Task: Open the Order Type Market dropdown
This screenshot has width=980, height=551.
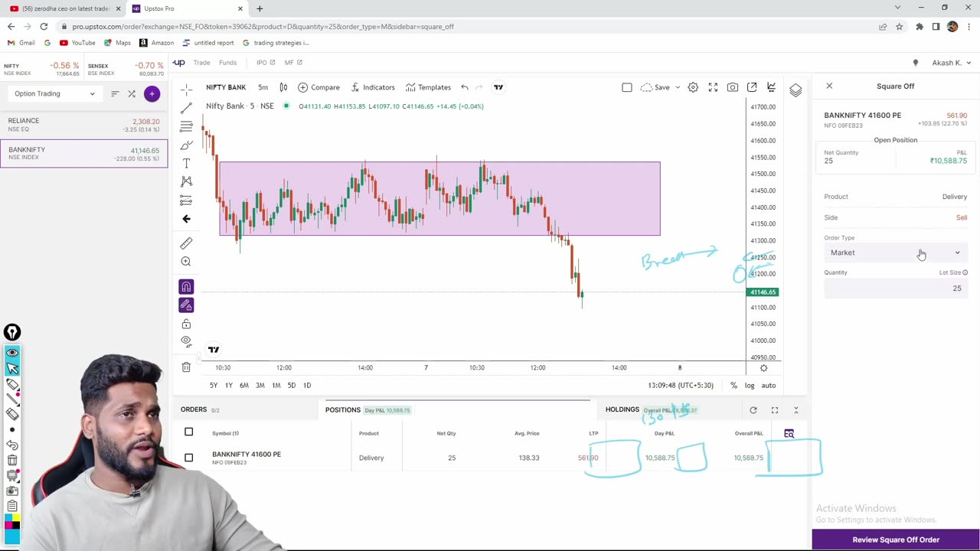Action: 895,253
